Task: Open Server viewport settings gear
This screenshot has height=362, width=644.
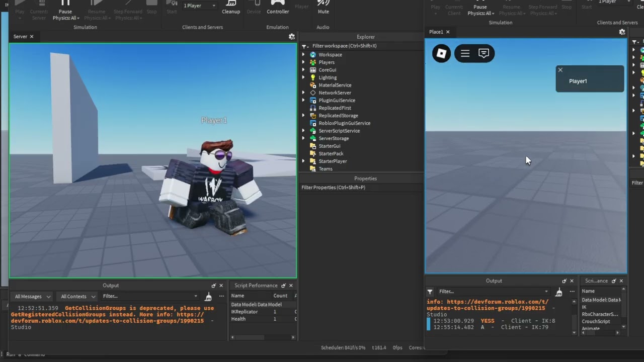Action: coord(292,37)
